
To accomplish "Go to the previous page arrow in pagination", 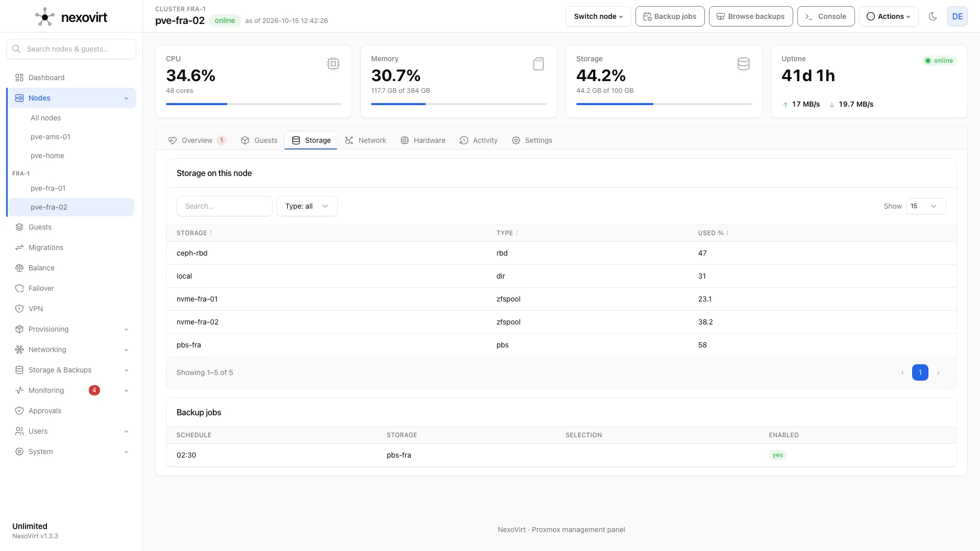I will (902, 373).
